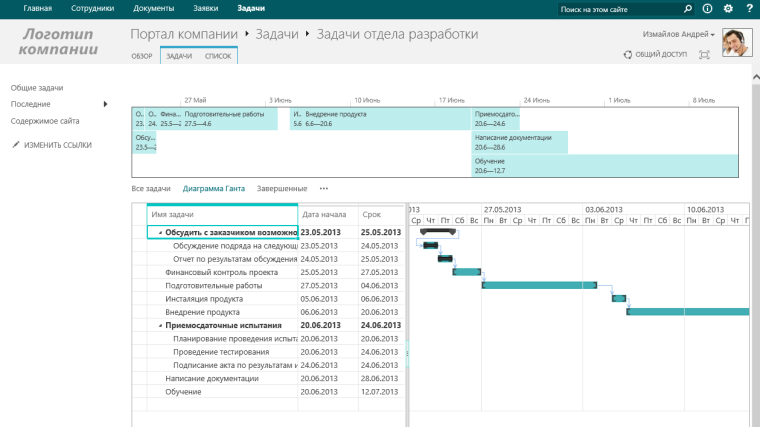
Task: Open the Сотрудники top menu item
Action: 93,8
